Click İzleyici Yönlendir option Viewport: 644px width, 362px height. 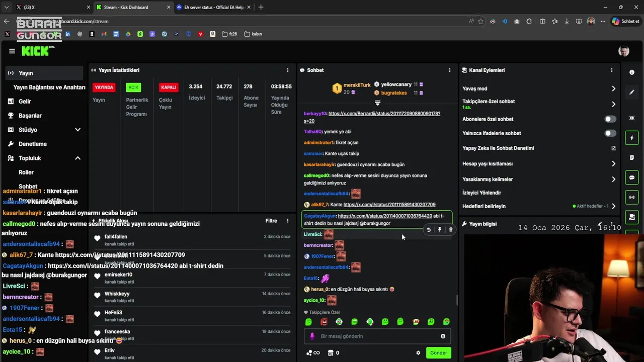click(481, 193)
